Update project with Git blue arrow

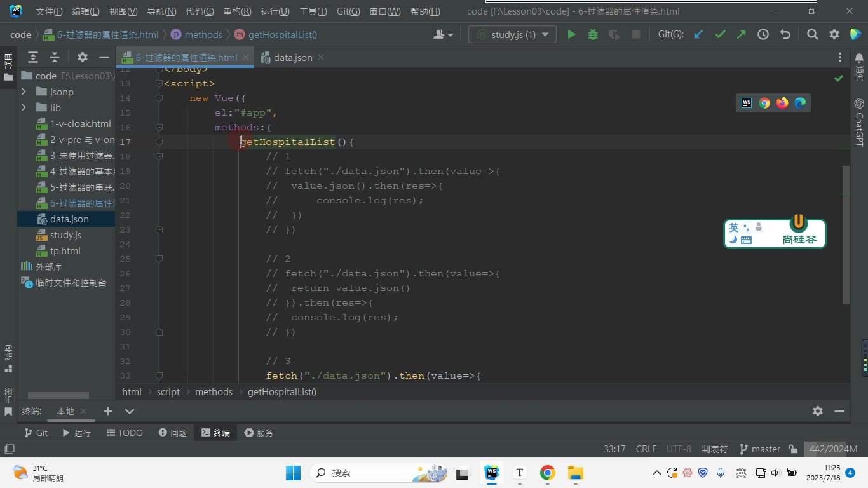698,35
